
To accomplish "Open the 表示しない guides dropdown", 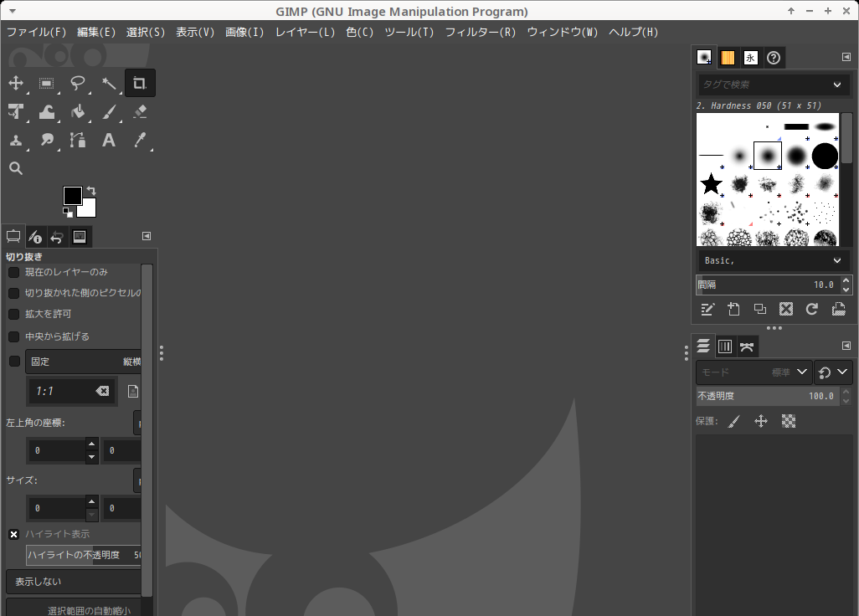I will (x=74, y=582).
